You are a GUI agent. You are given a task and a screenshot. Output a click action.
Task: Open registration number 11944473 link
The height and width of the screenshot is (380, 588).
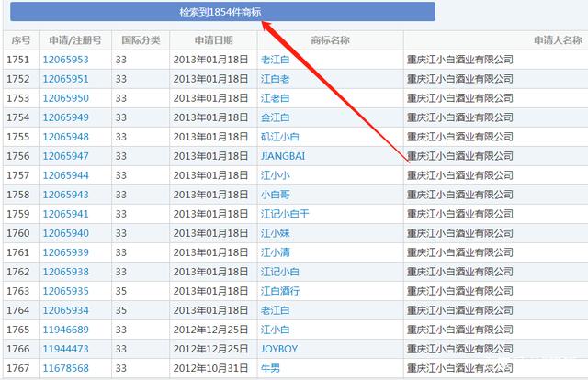(65, 350)
